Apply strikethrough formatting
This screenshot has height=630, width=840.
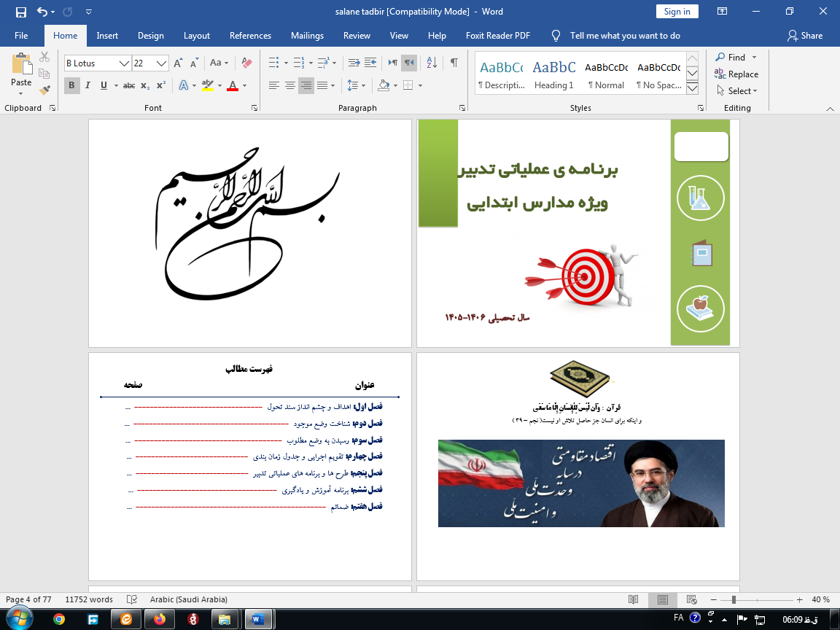click(129, 85)
